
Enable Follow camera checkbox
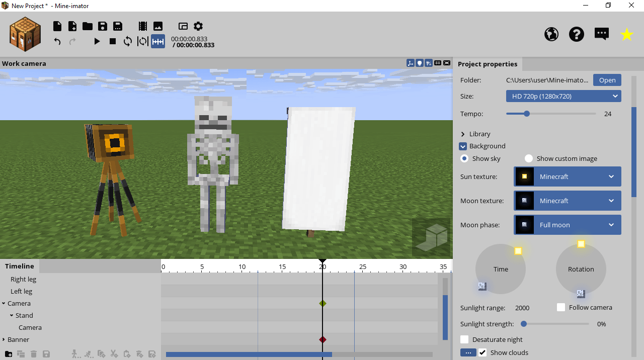pos(561,307)
